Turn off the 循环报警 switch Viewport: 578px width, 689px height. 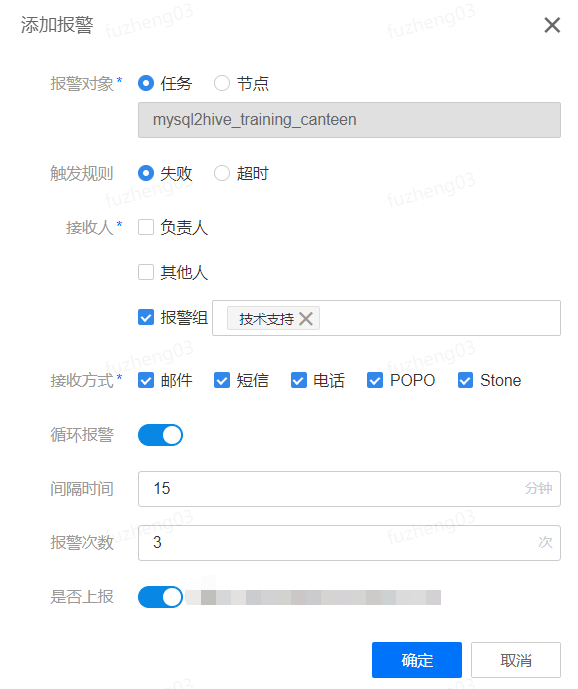[x=160, y=435]
